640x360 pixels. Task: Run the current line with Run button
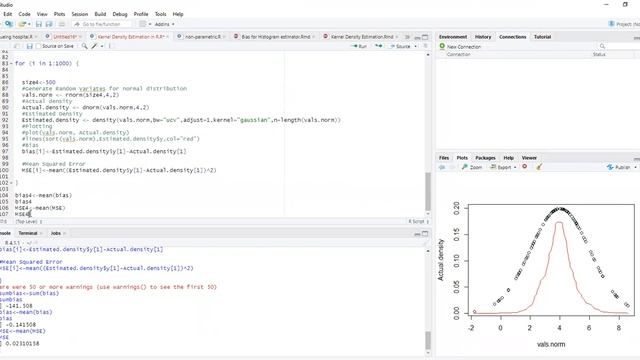click(x=359, y=46)
